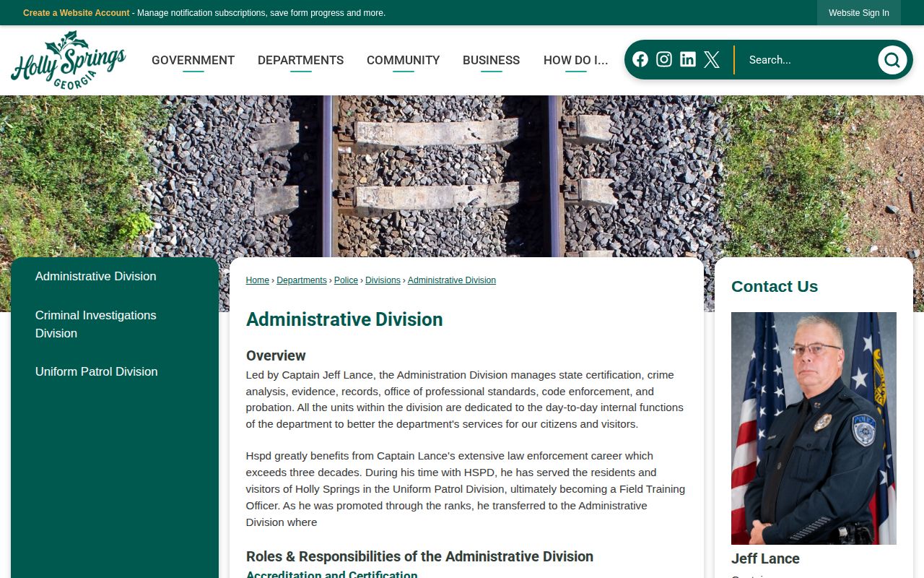Open the LinkedIn icon link
The image size is (924, 578).
point(688,59)
